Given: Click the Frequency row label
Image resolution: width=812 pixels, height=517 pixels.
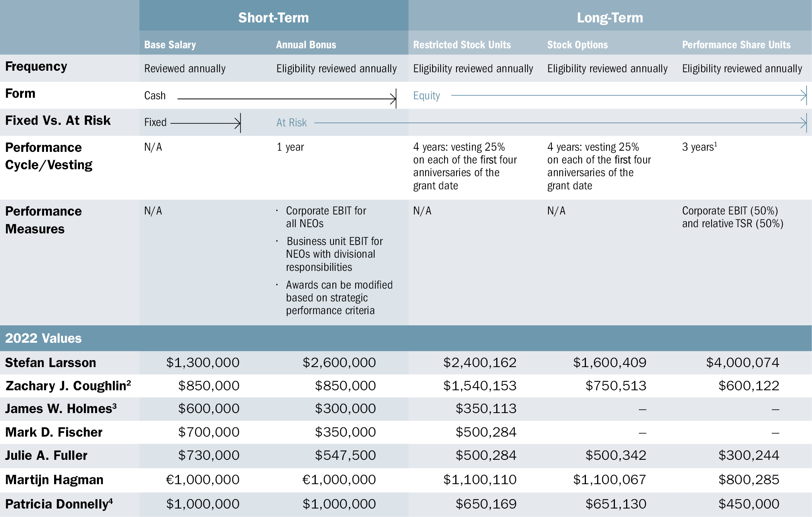Looking at the screenshot, I should [36, 66].
